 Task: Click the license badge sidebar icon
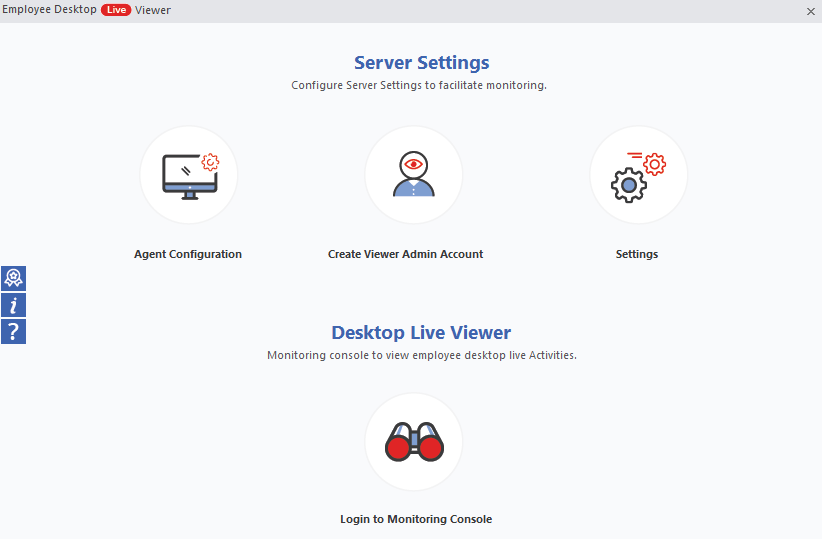tap(14, 278)
